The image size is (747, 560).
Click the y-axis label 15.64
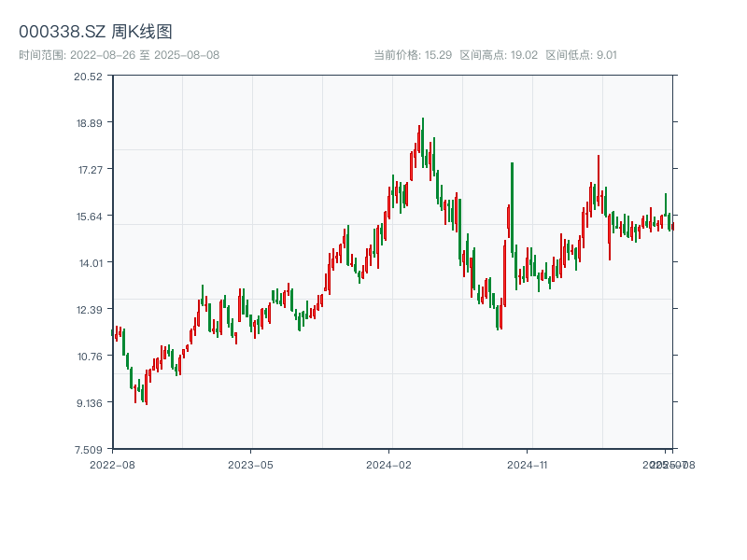coord(90,217)
